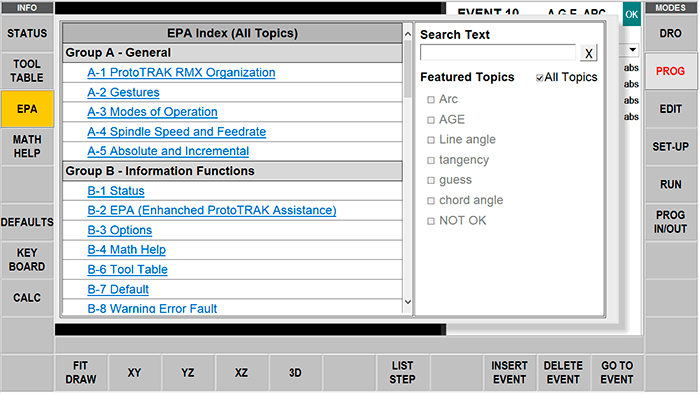The height and width of the screenshot is (394, 700).
Task: Click the scroll down arrow of index
Action: 408,302
